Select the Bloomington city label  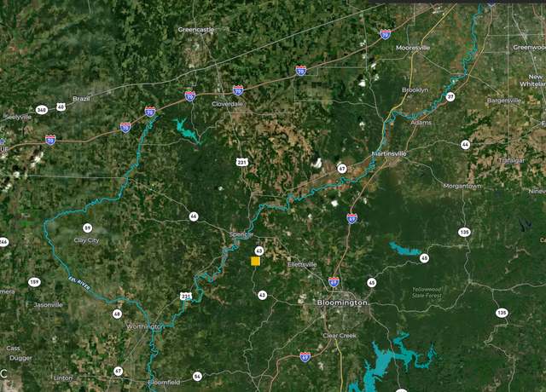342,303
